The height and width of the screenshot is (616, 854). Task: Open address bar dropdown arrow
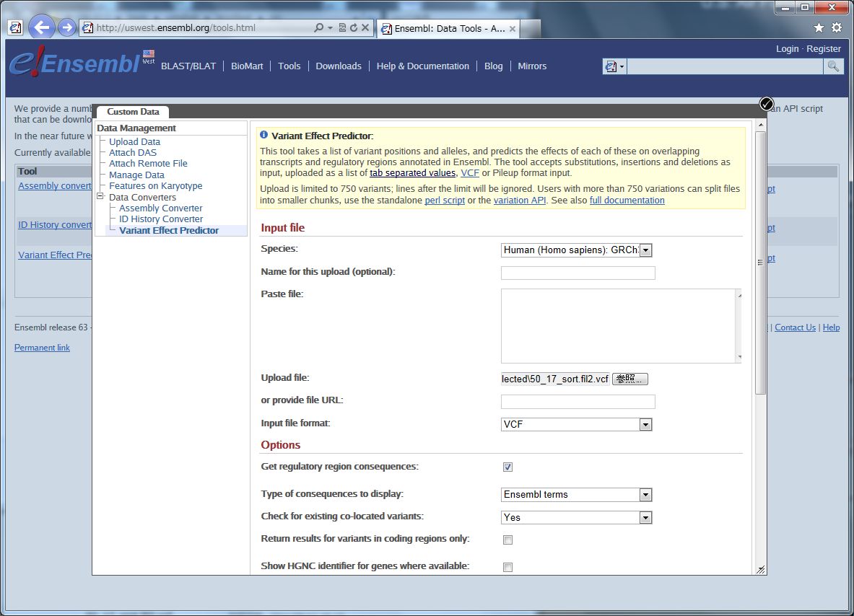click(330, 27)
